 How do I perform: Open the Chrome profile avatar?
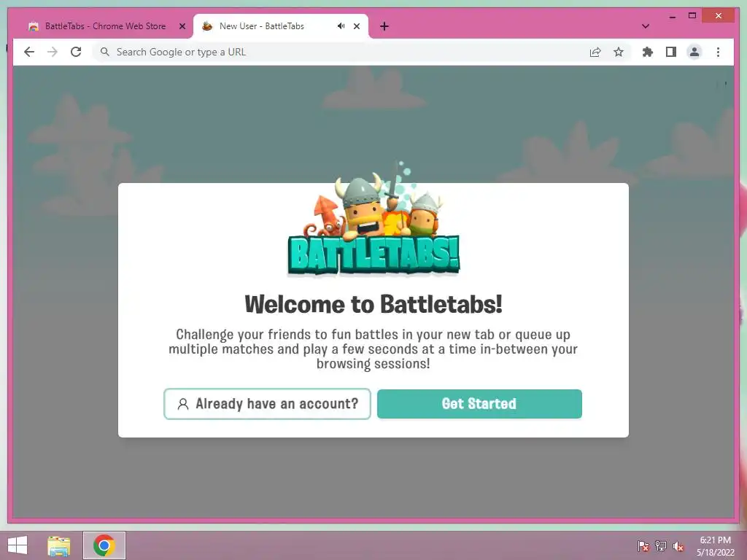pos(694,52)
